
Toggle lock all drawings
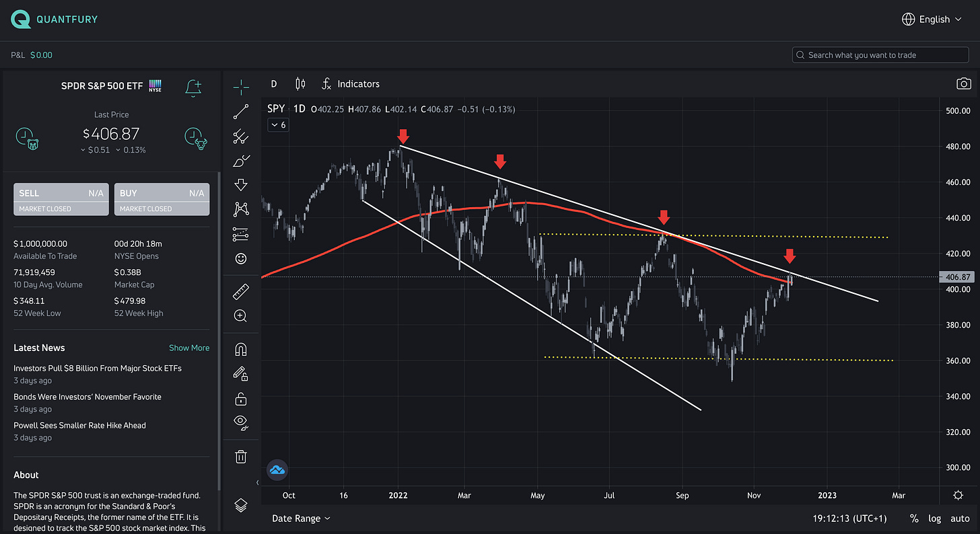point(241,398)
